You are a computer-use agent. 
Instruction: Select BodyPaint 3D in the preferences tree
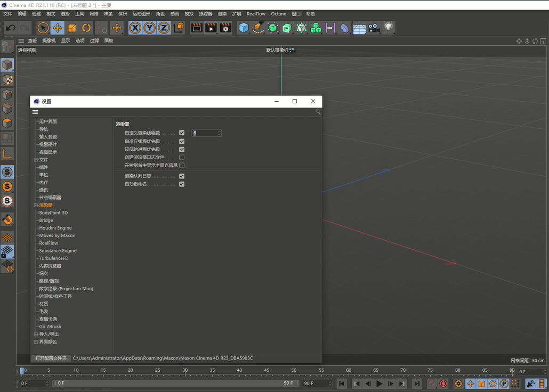[54, 213]
